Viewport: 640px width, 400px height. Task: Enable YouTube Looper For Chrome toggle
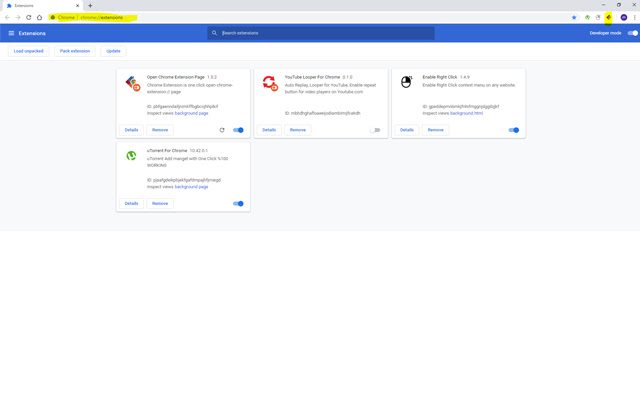[375, 130]
